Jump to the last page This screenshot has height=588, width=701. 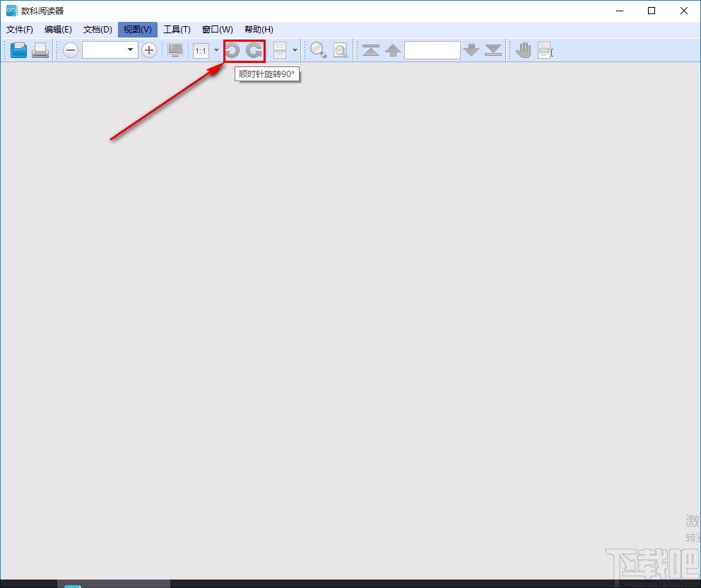pyautogui.click(x=493, y=50)
